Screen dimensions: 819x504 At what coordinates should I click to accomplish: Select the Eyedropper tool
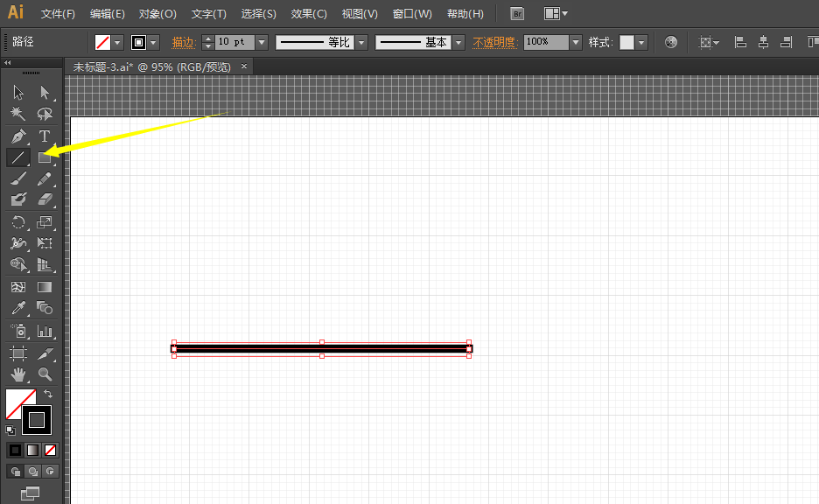tap(18, 308)
